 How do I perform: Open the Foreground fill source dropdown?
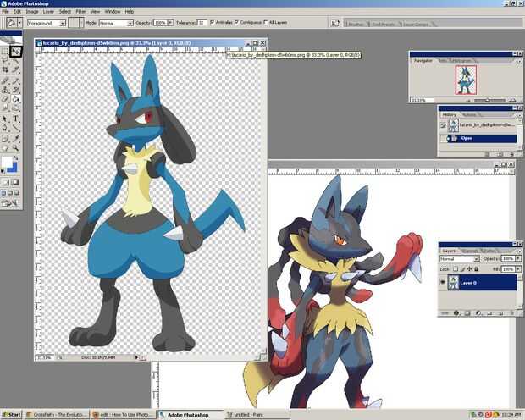63,23
